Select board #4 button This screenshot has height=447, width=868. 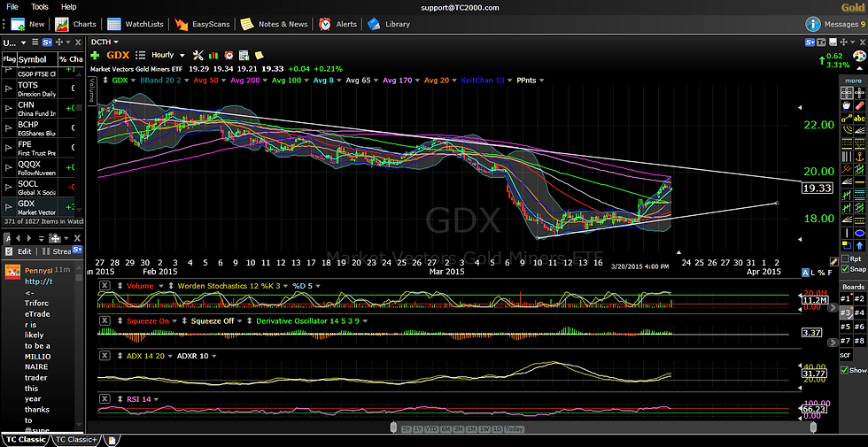859,312
